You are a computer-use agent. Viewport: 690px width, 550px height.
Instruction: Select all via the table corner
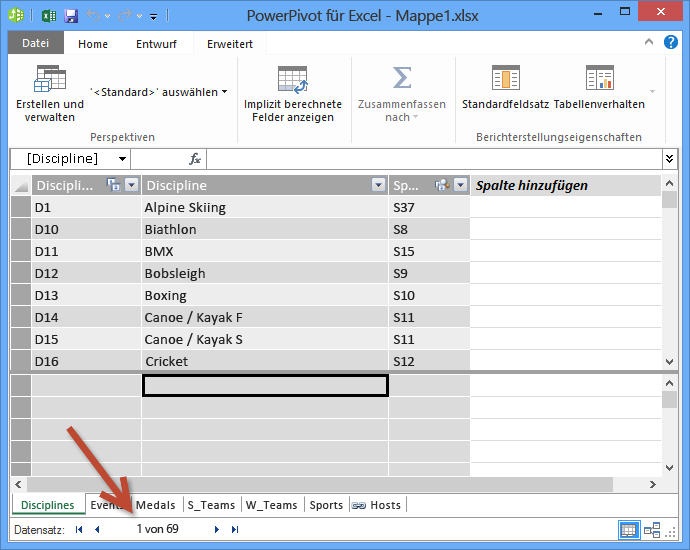pos(21,185)
